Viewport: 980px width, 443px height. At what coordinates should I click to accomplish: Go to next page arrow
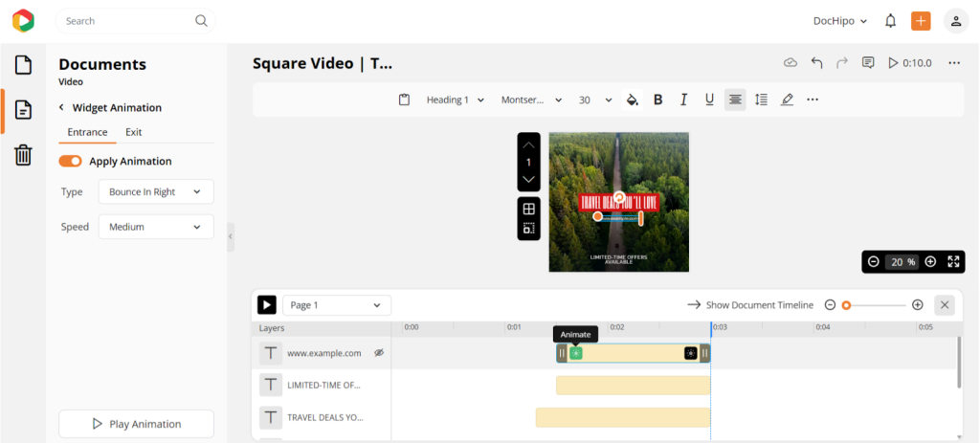(x=528, y=179)
